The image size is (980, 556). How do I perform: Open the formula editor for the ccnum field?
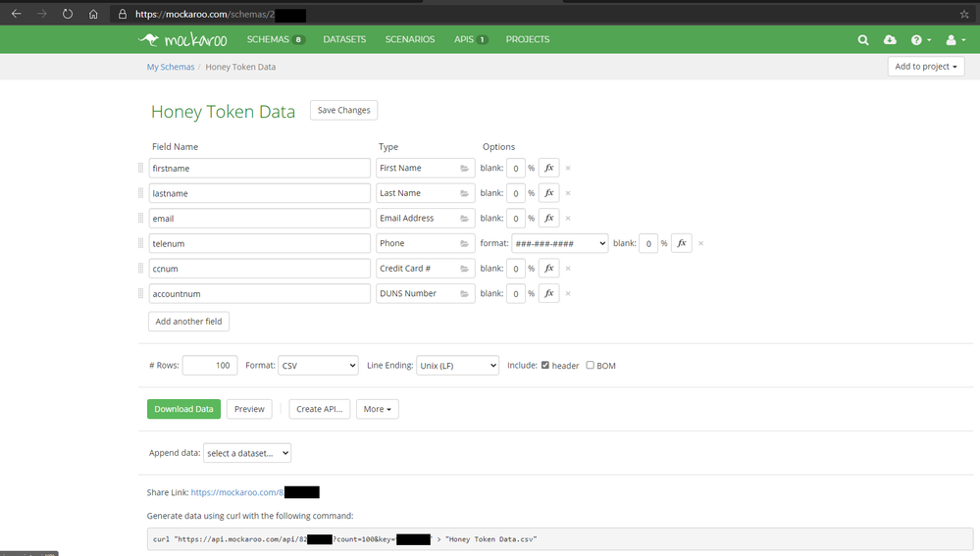(x=548, y=268)
